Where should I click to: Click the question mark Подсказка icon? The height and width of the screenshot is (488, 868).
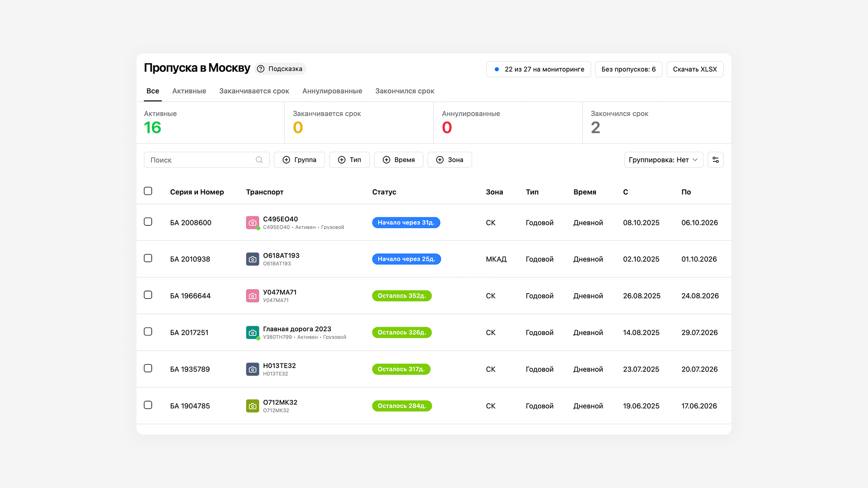click(x=261, y=69)
